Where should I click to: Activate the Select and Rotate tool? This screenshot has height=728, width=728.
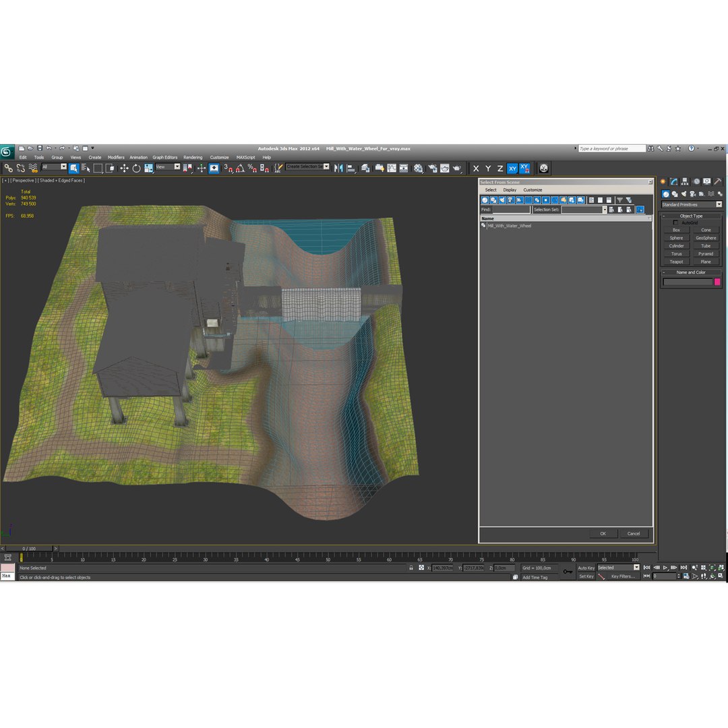point(136,169)
